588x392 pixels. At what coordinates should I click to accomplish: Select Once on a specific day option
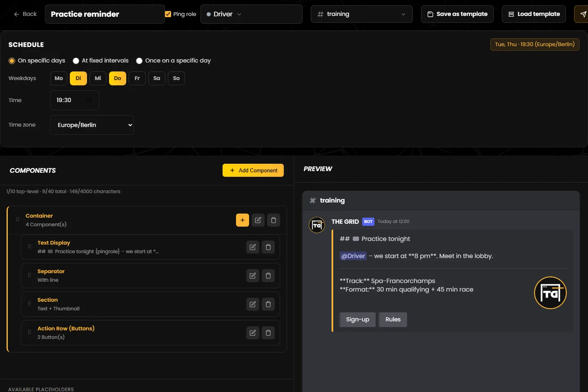pos(139,61)
